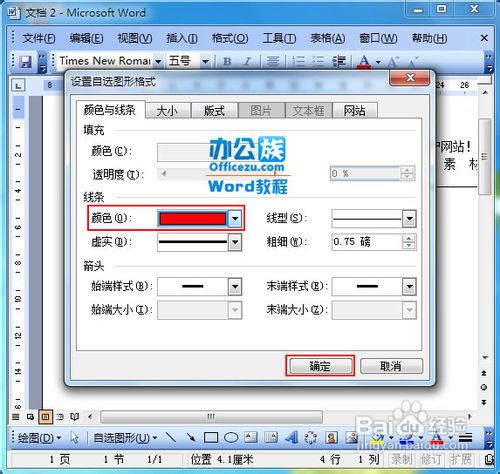Open the 视图(V) menu
Viewport: 500px width, 474px height.
coord(135,38)
